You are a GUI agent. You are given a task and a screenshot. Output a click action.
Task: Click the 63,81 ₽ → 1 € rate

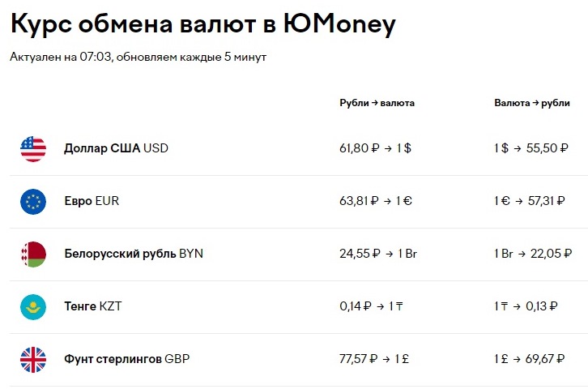pos(376,201)
